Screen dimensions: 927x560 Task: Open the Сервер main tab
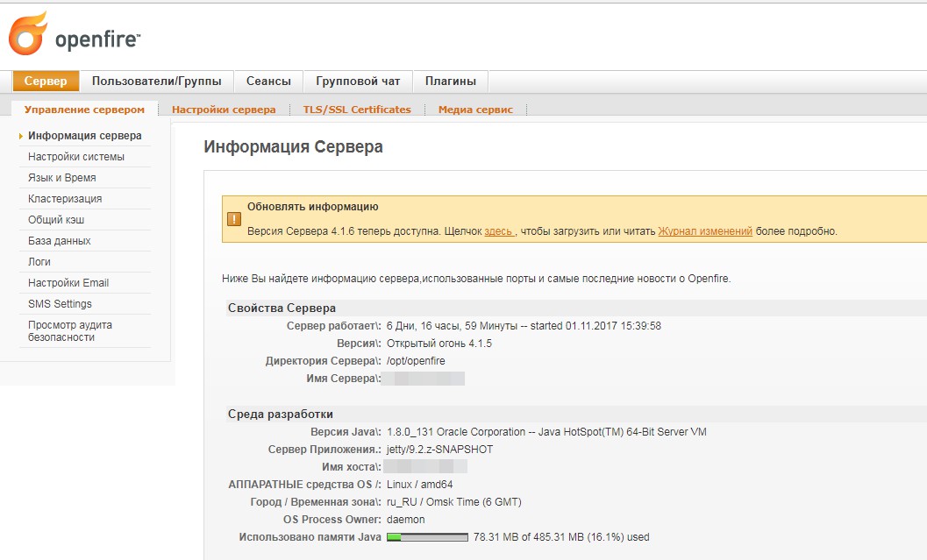tap(46, 81)
